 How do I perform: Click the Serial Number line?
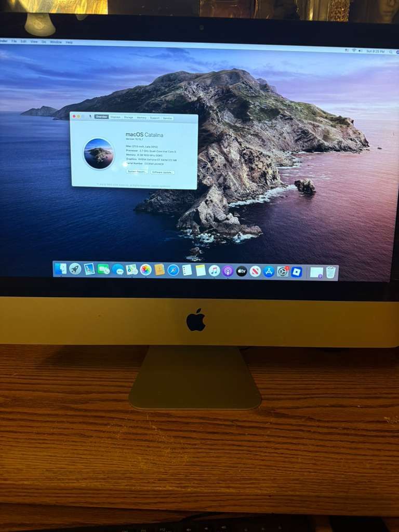click(x=144, y=164)
